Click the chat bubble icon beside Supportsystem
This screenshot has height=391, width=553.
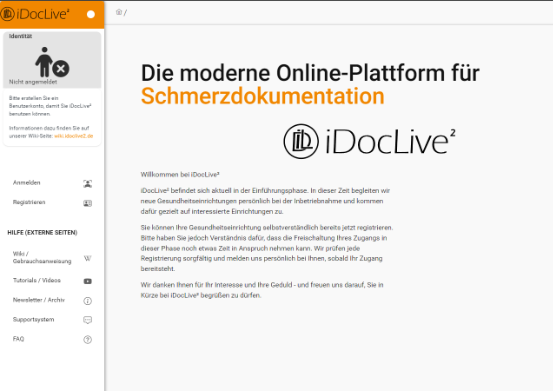point(87,320)
